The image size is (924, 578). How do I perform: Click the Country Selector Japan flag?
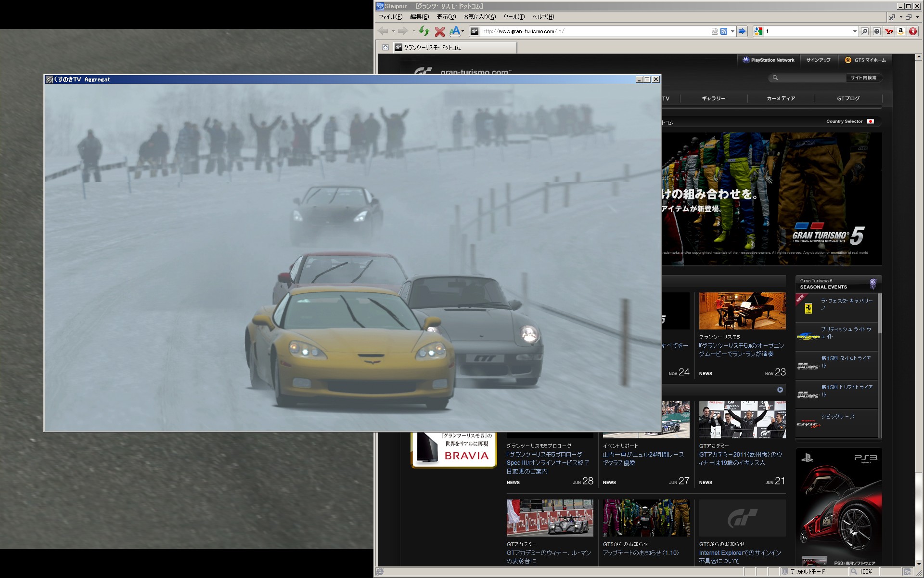(871, 121)
